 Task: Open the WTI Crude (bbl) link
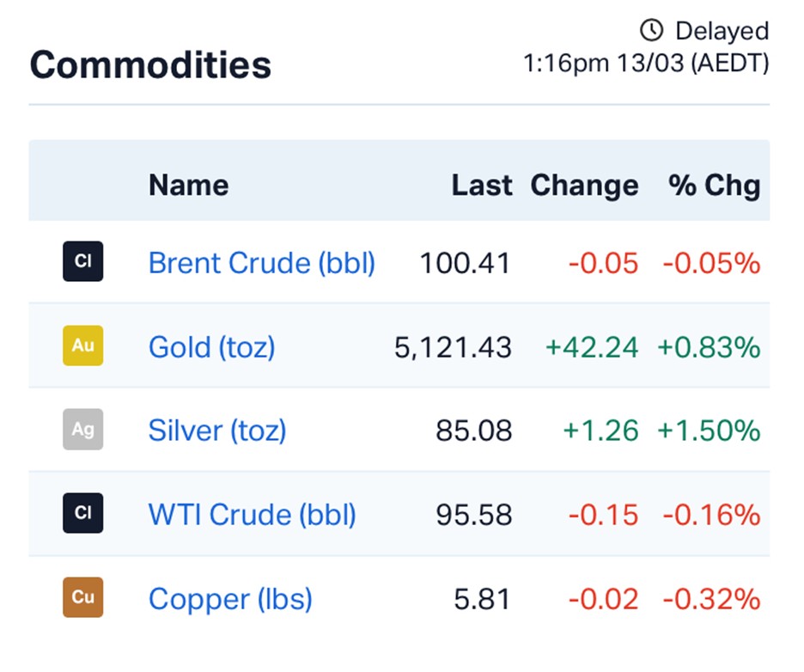[252, 515]
